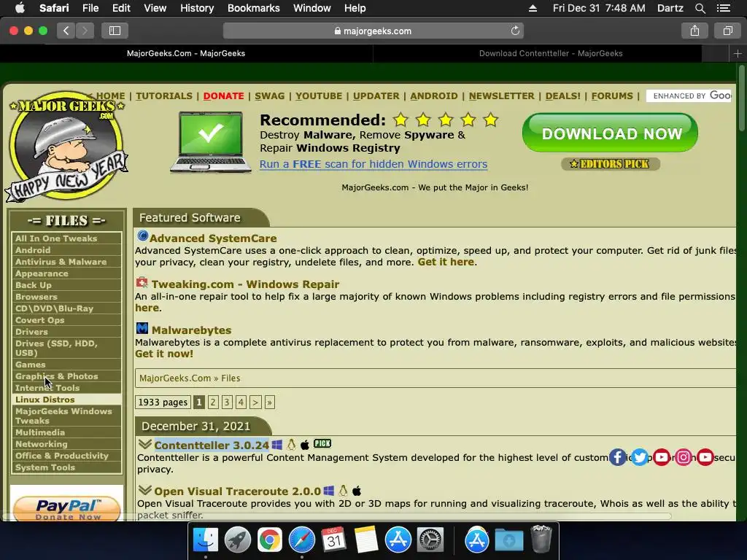Image resolution: width=747 pixels, height=560 pixels.
Task: Click the PayPal Donate Now button
Action: point(66,508)
